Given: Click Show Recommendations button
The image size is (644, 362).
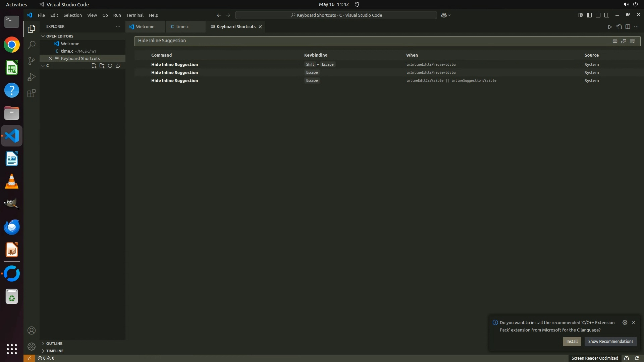Looking at the screenshot, I should click(610, 341).
